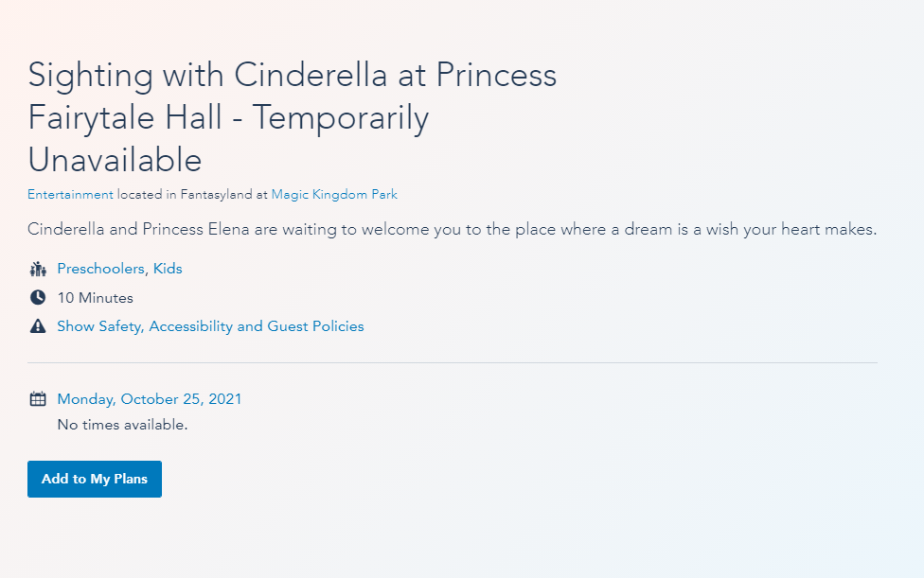Open the Entertainment category link

70,195
